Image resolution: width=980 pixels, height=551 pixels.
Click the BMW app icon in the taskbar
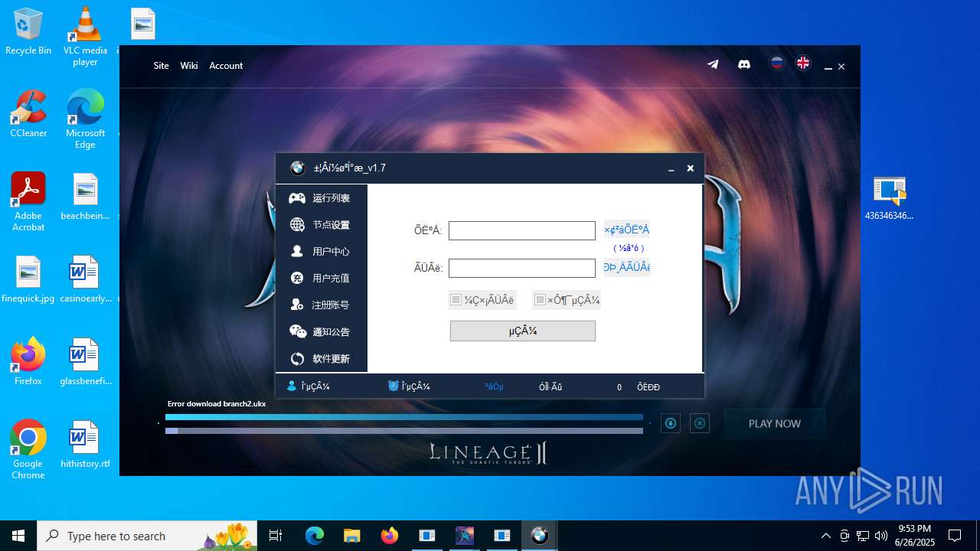point(540,536)
